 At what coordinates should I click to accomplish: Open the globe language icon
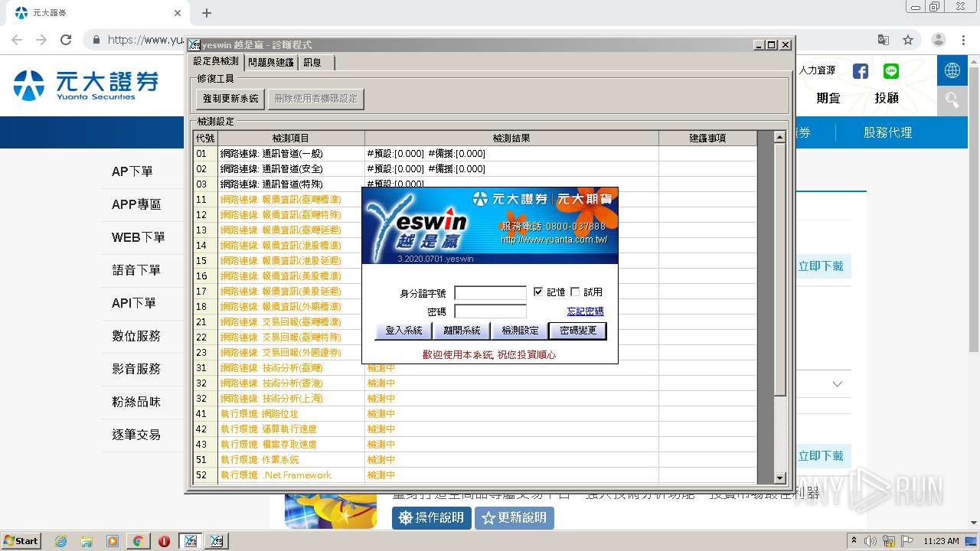(x=952, y=70)
